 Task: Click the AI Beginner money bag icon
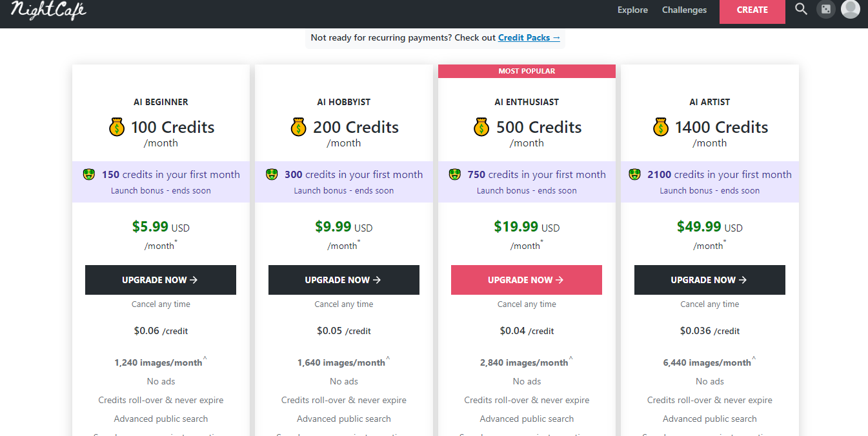[x=117, y=127]
